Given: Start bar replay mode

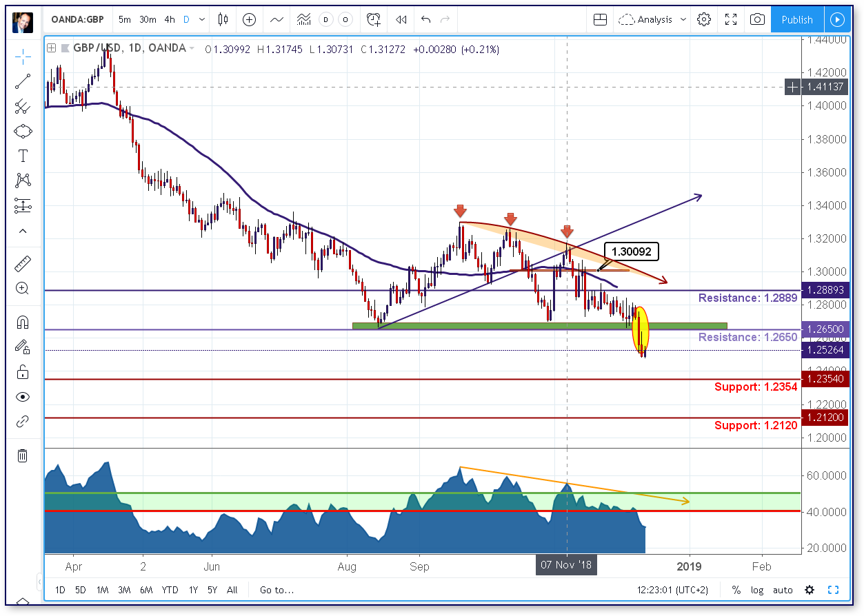Looking at the screenshot, I should 401,19.
